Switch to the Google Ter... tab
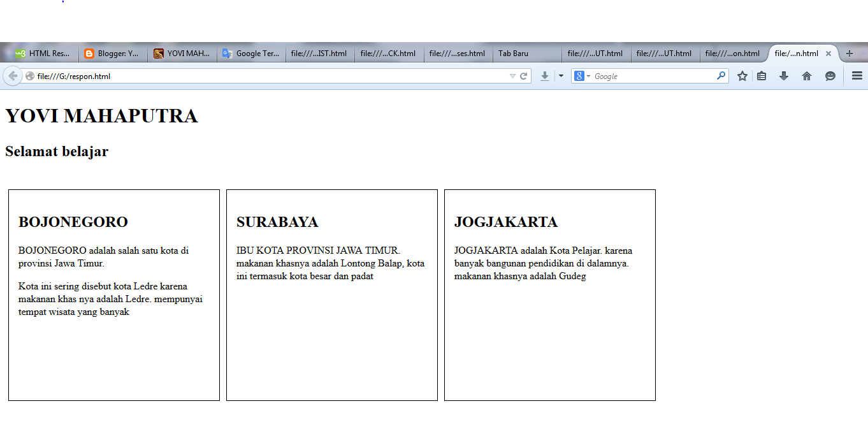Viewport: 868px width, 436px height. pos(251,54)
